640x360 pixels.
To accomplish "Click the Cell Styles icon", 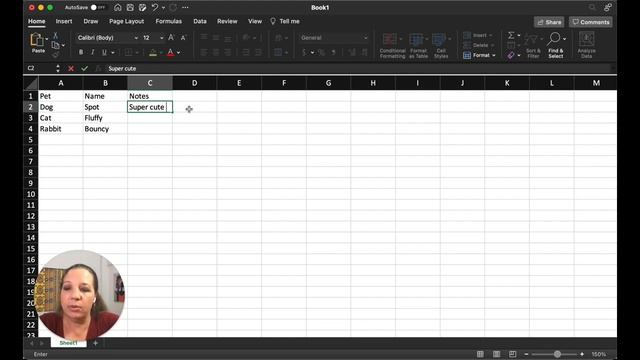I will [439, 40].
